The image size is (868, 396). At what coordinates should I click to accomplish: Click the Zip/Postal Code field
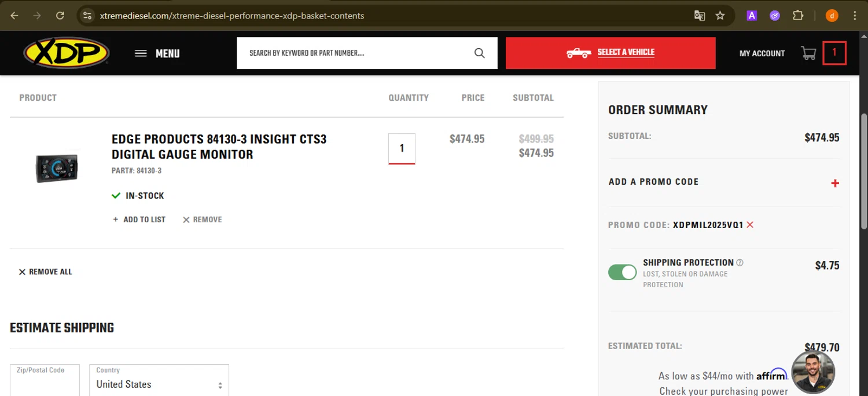pyautogui.click(x=45, y=380)
